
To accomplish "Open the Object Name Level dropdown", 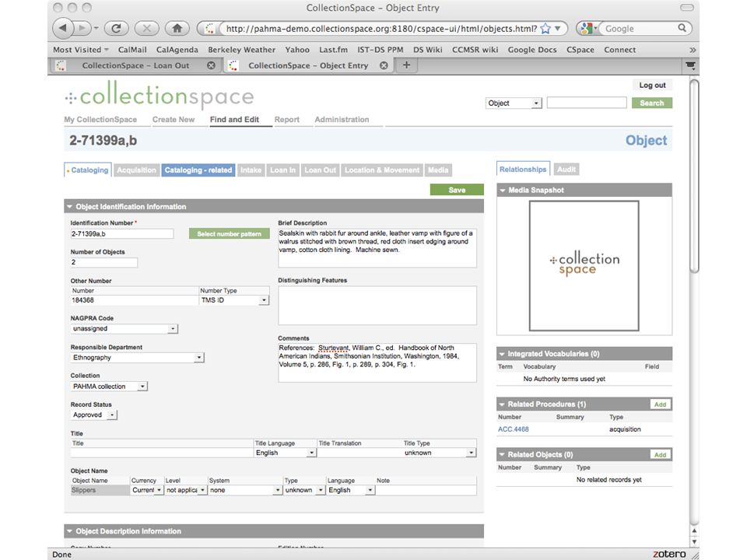I will (186, 490).
